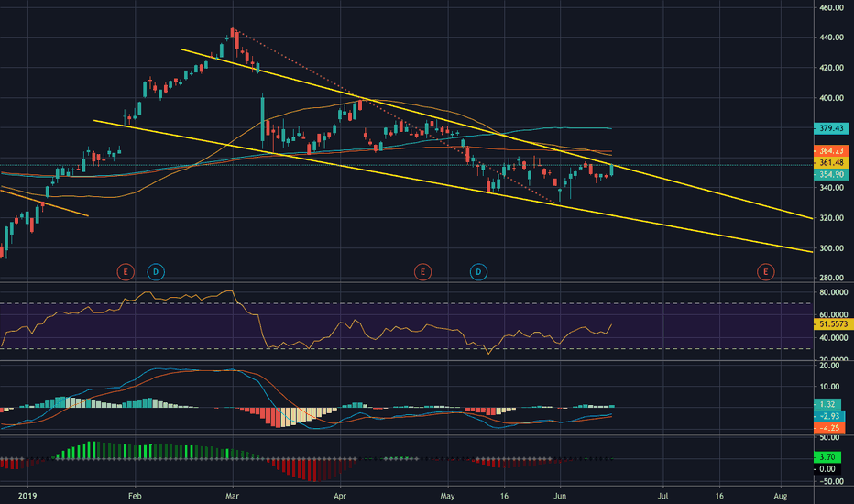Click the Feb time axis label
Image resolution: width=854 pixels, height=504 pixels.
coord(135,496)
